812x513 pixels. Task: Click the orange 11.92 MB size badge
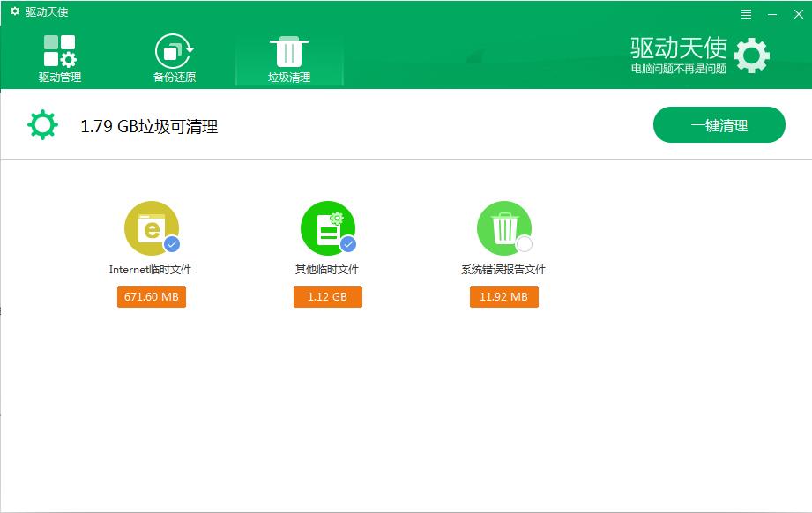click(503, 297)
